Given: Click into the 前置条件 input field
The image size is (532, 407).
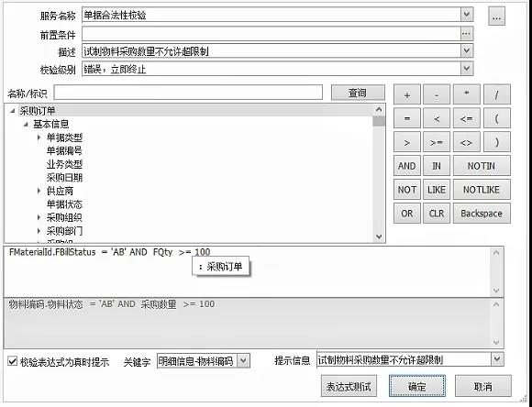Looking at the screenshot, I should 272,34.
